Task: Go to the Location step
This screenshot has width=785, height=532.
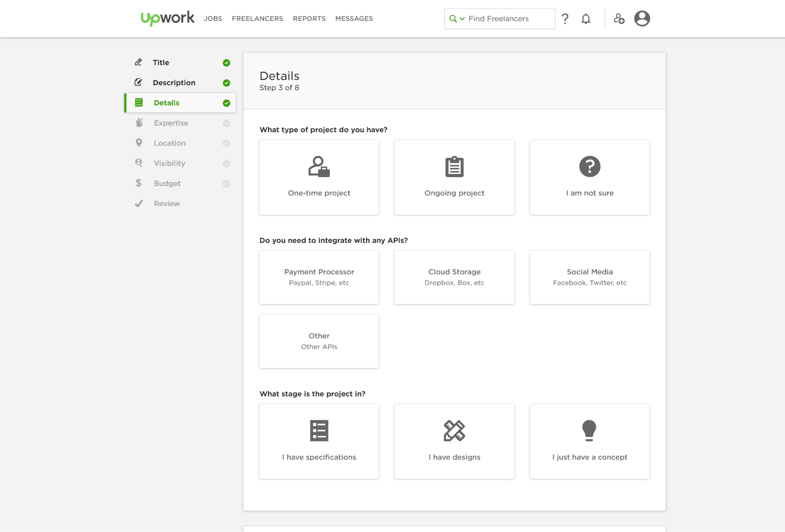Action: pos(180,143)
